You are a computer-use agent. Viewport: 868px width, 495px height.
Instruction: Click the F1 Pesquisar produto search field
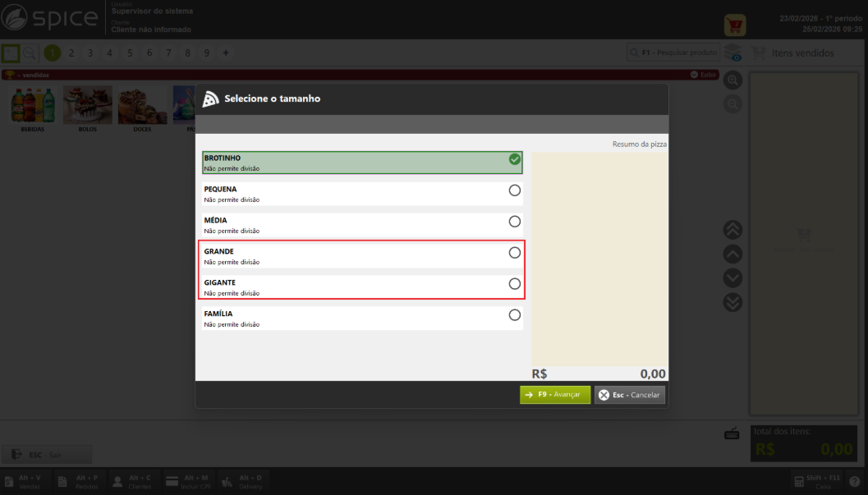point(673,53)
